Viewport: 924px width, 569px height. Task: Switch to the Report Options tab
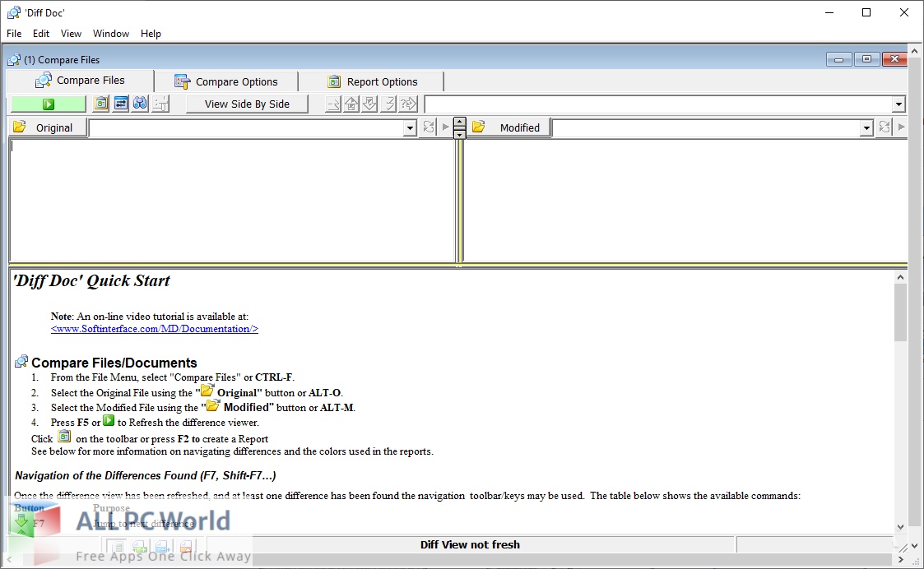click(x=372, y=82)
